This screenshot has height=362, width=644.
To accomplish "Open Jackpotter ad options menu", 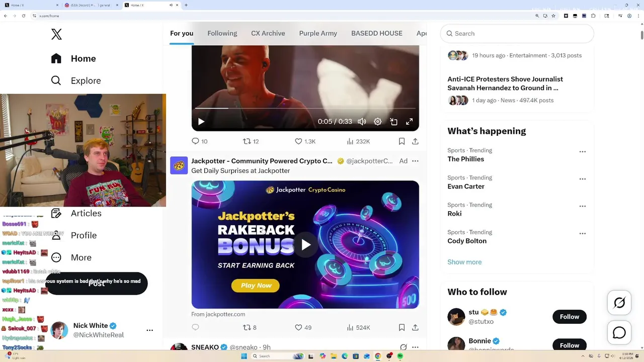I will coord(415,161).
